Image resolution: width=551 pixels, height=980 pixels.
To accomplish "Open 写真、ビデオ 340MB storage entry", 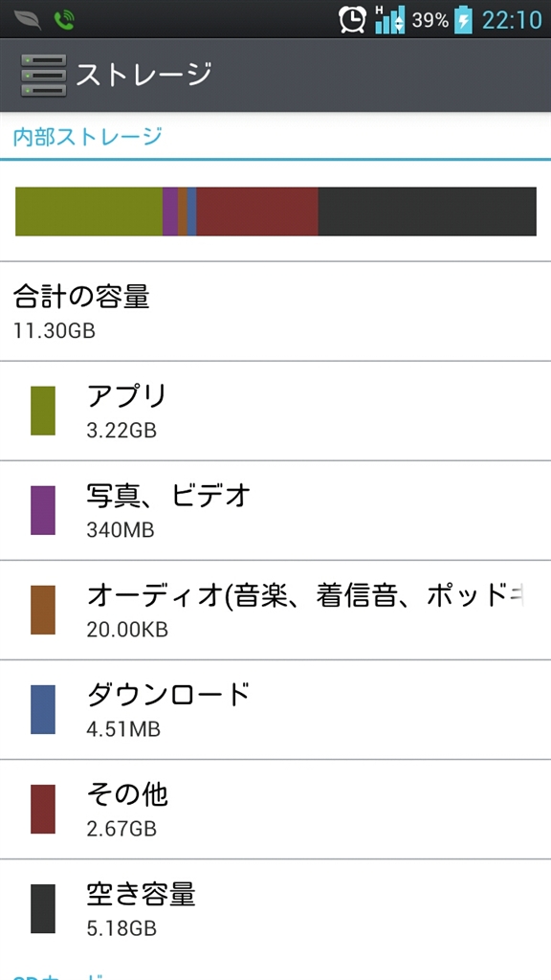I will [x=275, y=511].
